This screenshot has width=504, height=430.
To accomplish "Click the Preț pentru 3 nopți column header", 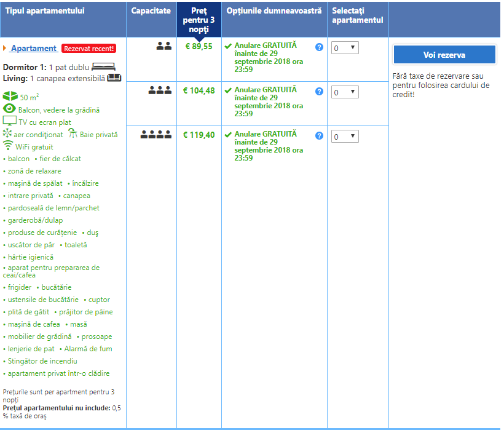I will point(199,20).
